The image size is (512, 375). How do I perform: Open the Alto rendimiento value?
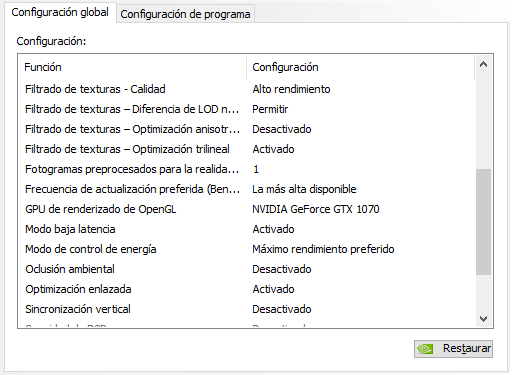pyautogui.click(x=291, y=89)
